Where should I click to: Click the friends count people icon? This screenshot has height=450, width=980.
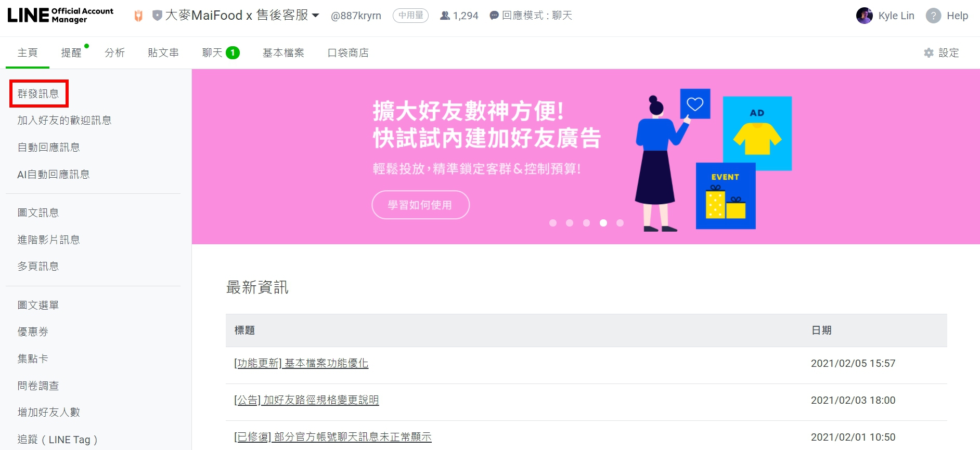pyautogui.click(x=445, y=16)
